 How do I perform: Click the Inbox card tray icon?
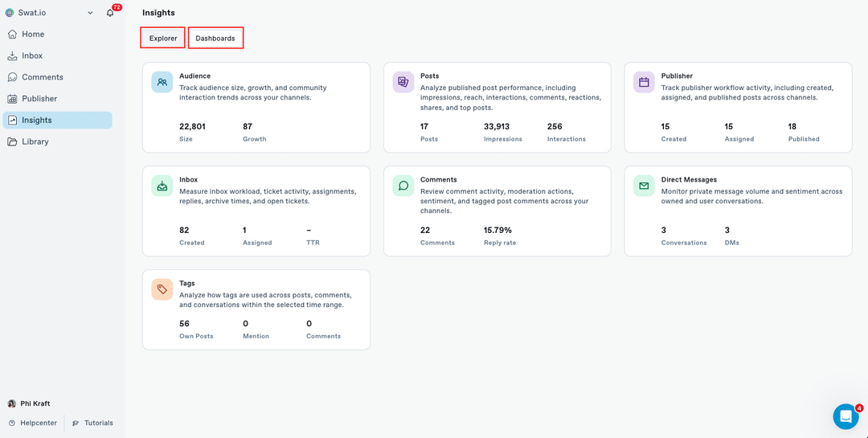click(x=162, y=186)
